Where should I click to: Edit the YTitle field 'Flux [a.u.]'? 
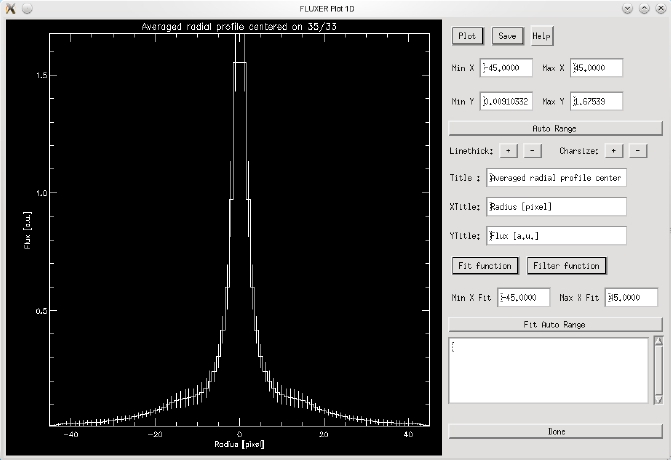[556, 236]
